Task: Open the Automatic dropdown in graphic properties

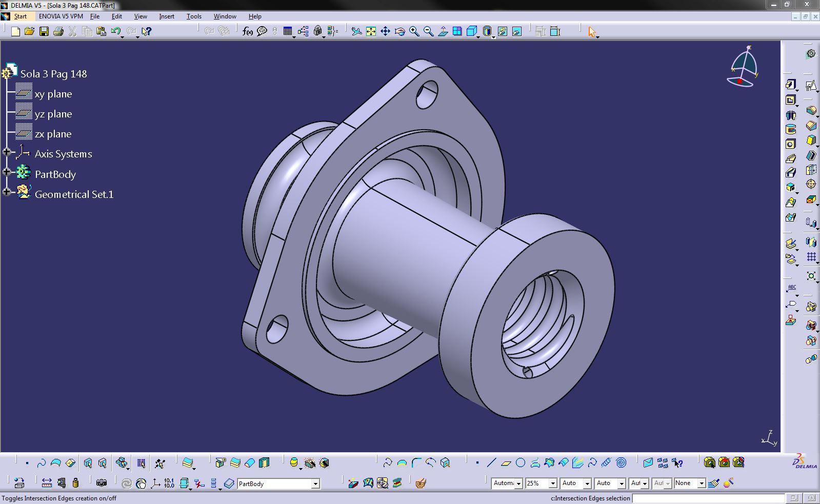Action: click(518, 483)
